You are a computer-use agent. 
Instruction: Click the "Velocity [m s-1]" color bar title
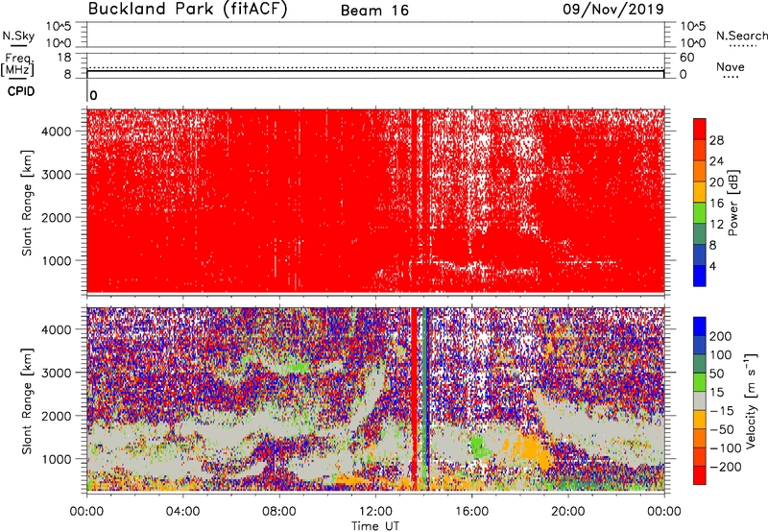pos(751,400)
